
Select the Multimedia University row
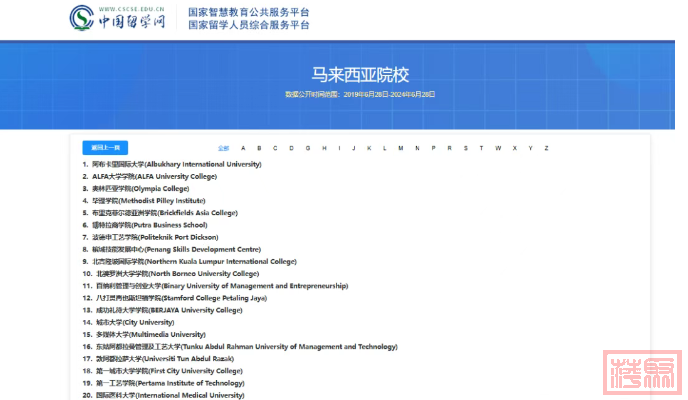(x=144, y=334)
